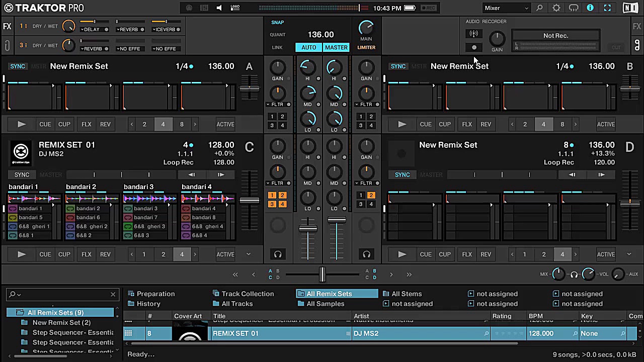Click the deck C cover art thumbnail
Viewport: 644px width, 362px height.
(21, 153)
